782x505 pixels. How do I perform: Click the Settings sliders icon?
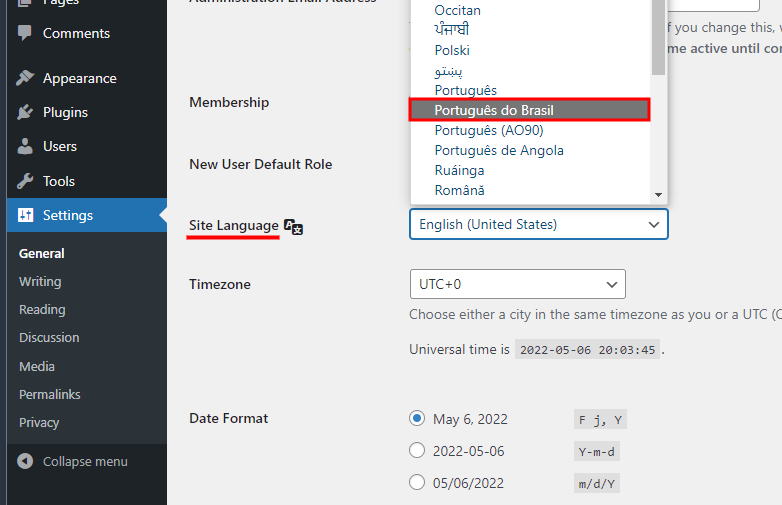[x=25, y=215]
